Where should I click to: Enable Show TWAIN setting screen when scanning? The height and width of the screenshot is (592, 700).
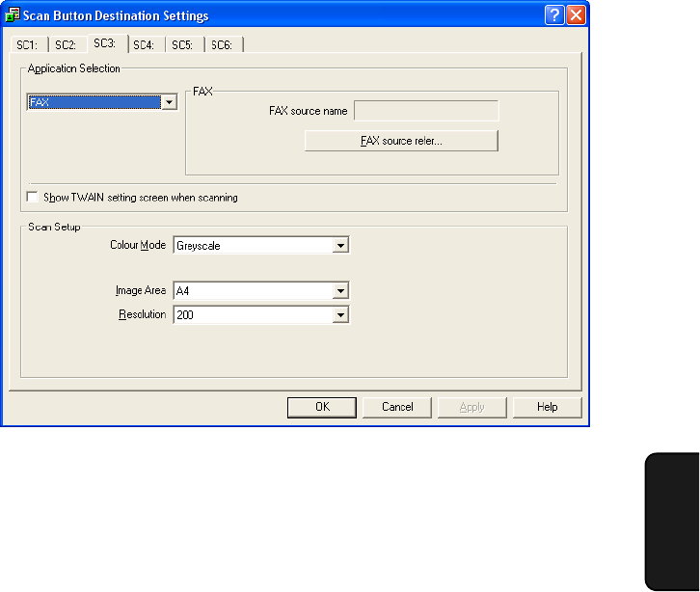[x=34, y=198]
